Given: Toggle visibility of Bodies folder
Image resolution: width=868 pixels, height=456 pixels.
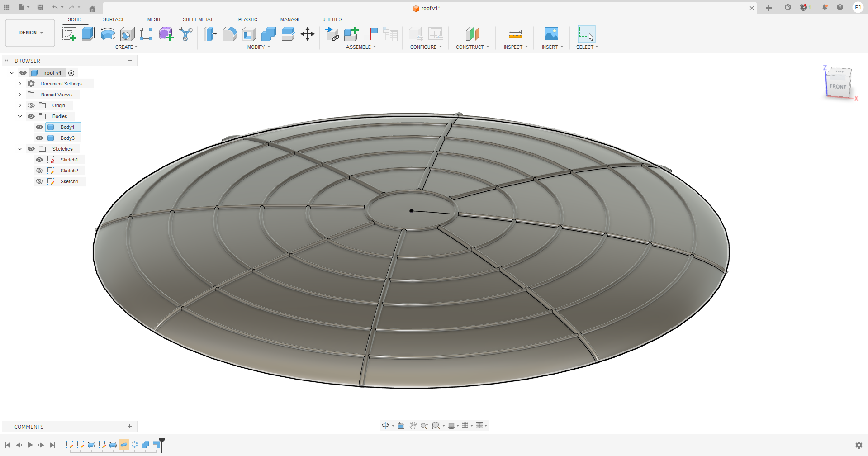Looking at the screenshot, I should (31, 116).
